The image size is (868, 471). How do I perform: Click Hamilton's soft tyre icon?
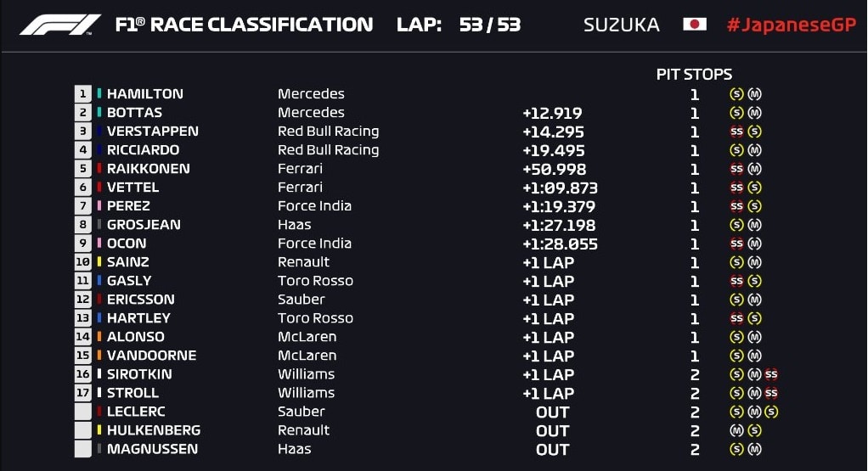pos(736,94)
